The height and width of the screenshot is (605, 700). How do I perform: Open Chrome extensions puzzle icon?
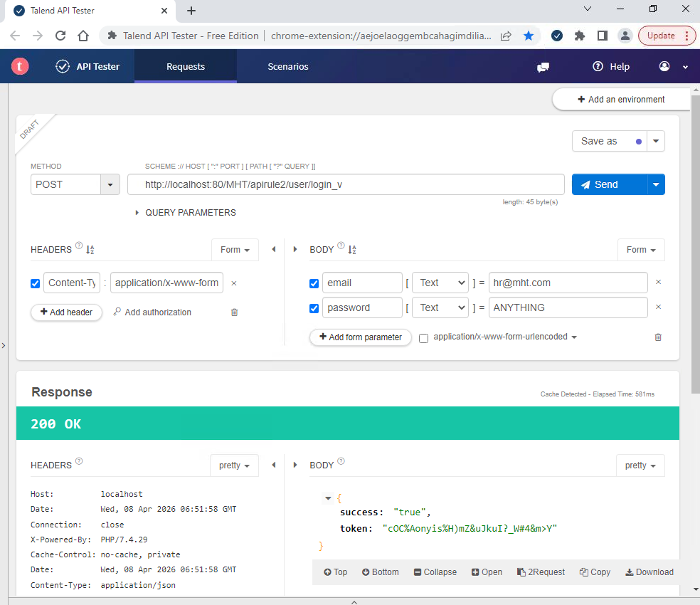(x=580, y=36)
